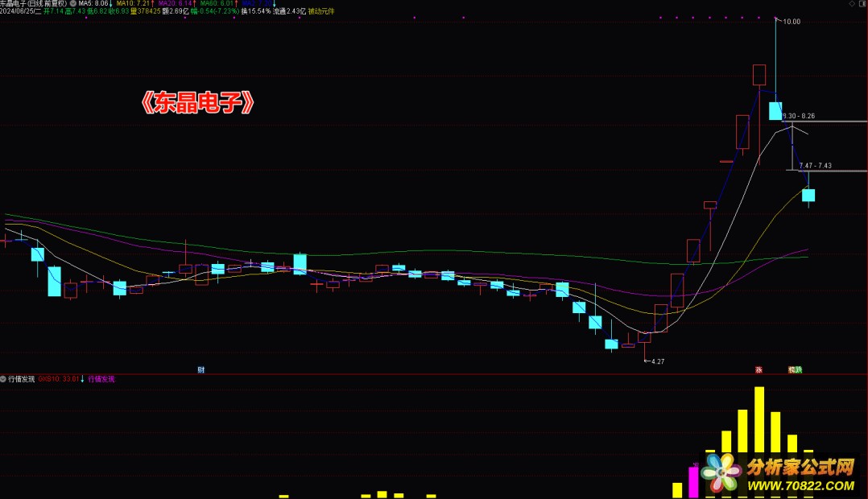Click the 《东晶电子》 red title annotation
Viewport: 868px width, 499px height.
tap(197, 102)
